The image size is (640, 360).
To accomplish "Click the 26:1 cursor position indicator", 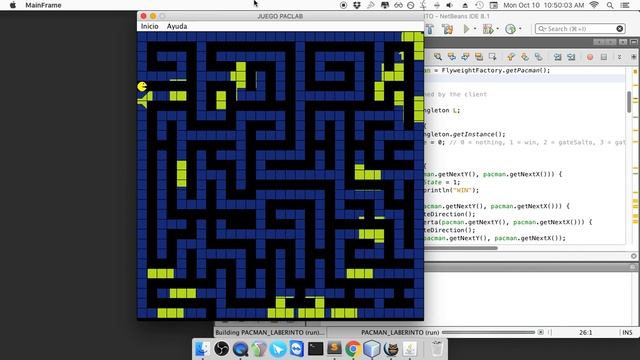I will [586, 333].
